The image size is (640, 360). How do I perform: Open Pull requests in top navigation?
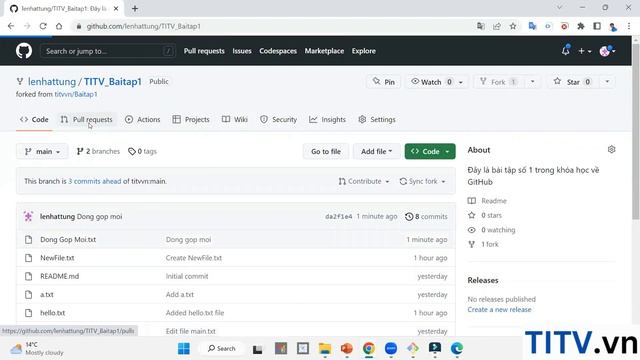[204, 51]
